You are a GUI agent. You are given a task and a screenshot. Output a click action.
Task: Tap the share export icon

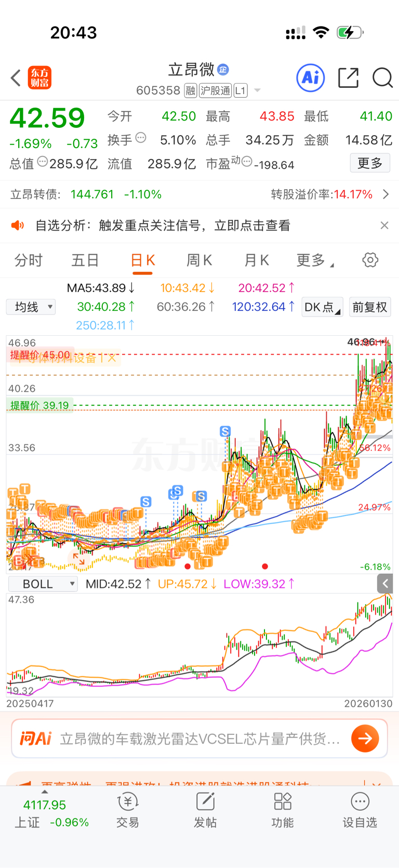348,78
